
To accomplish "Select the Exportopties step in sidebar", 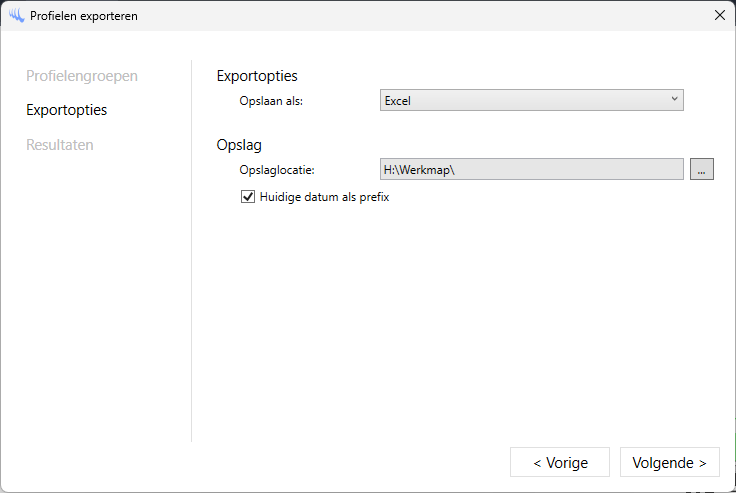I will click(67, 110).
